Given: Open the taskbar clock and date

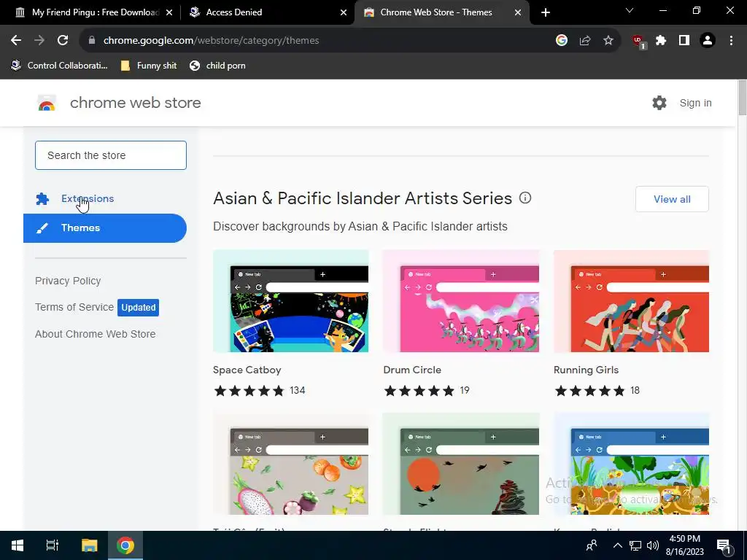Looking at the screenshot, I should point(684,545).
